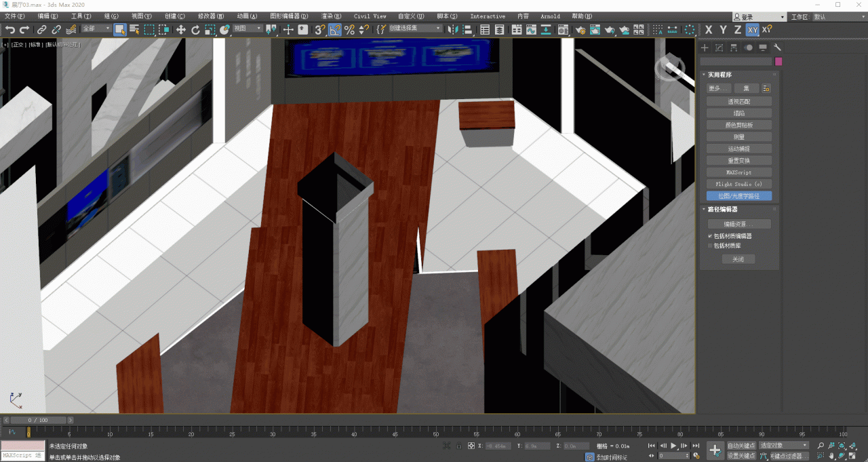Collapse the 实用程序 rollout

coord(720,75)
